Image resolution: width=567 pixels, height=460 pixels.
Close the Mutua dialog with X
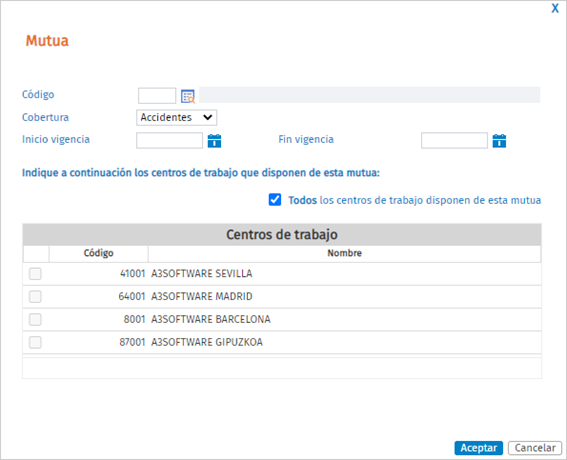(x=555, y=8)
